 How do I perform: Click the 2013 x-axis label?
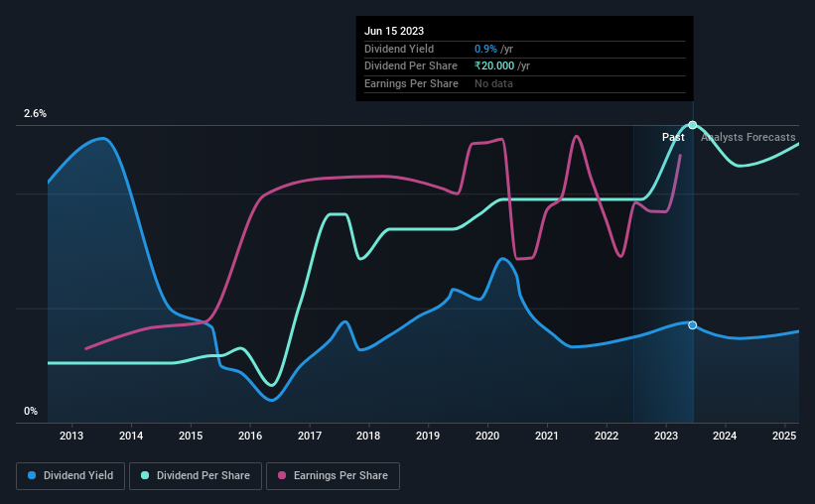click(71, 436)
